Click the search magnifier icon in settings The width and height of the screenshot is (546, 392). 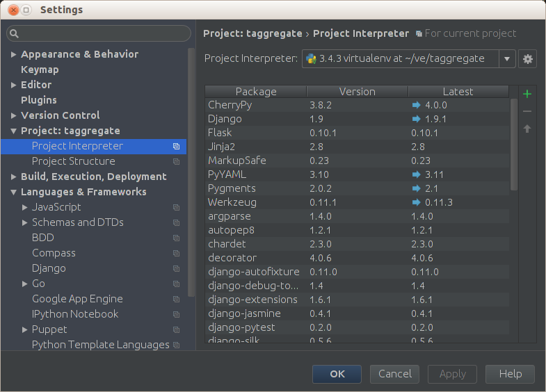(15, 33)
